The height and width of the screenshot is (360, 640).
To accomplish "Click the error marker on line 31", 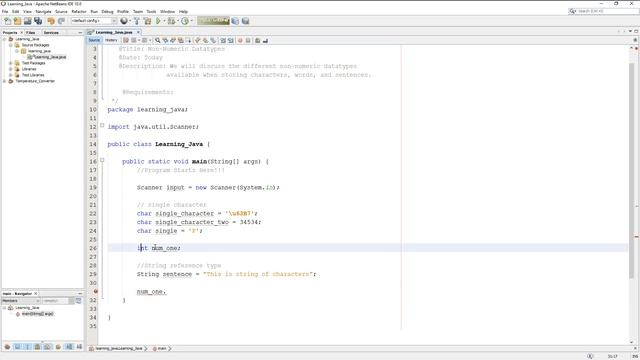I will [96, 291].
